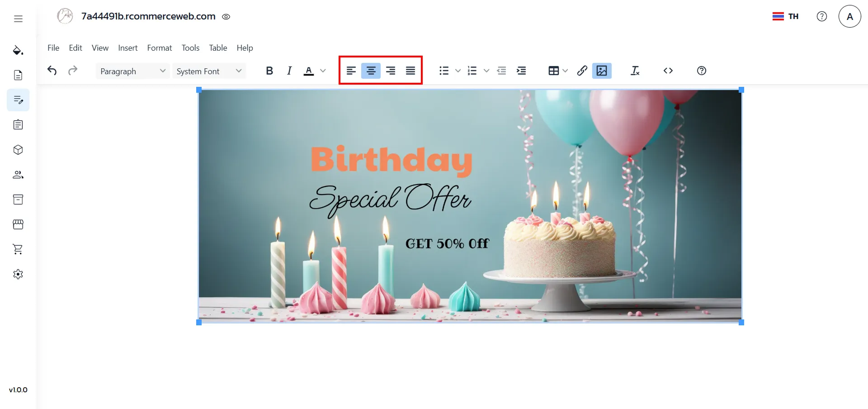Open the System Font dropdown
The width and height of the screenshot is (868, 409).
click(x=209, y=71)
